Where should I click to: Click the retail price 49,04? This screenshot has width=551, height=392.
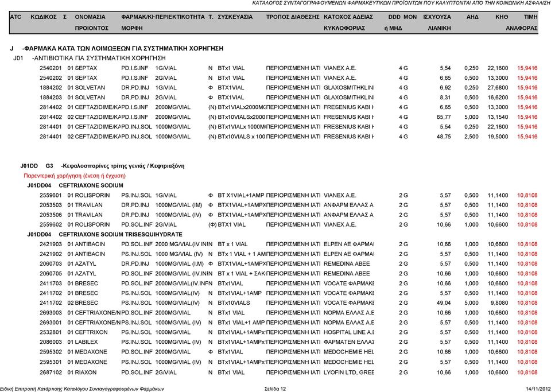(444, 303)
